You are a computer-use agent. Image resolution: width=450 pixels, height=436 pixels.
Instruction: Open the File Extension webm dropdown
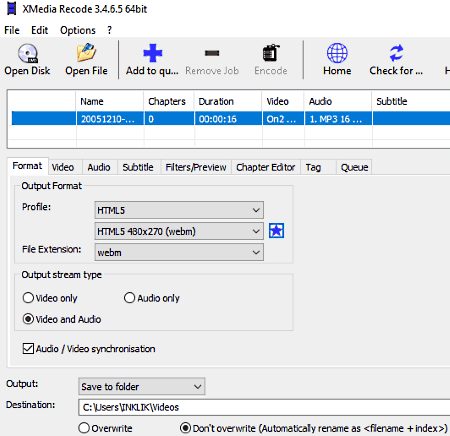[179, 252]
